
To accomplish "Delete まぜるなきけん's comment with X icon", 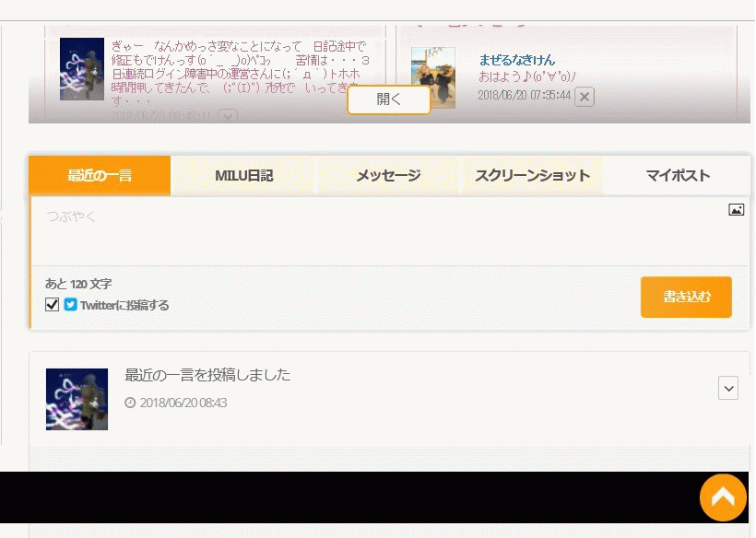I will (x=585, y=97).
